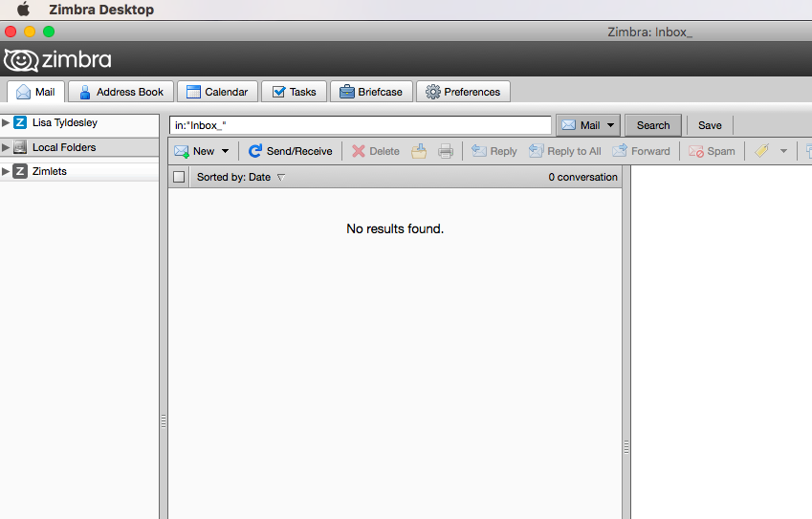812x519 pixels.
Task: Click the print icon
Action: (x=446, y=151)
